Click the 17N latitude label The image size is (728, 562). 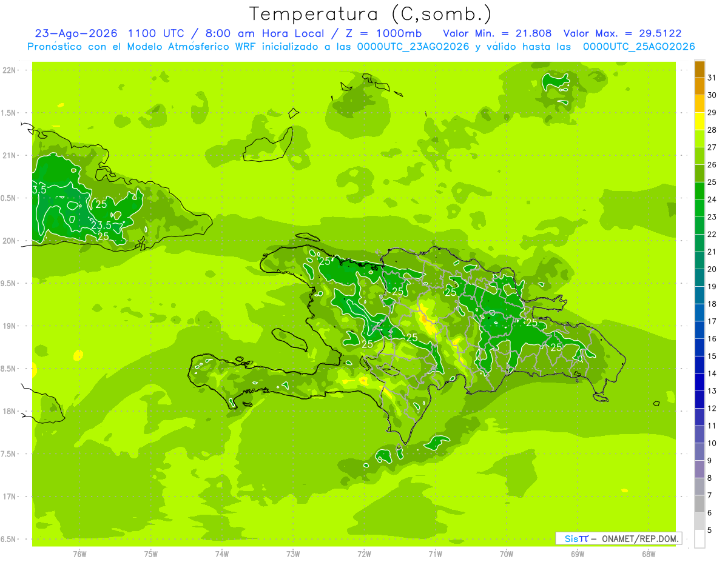(x=10, y=497)
